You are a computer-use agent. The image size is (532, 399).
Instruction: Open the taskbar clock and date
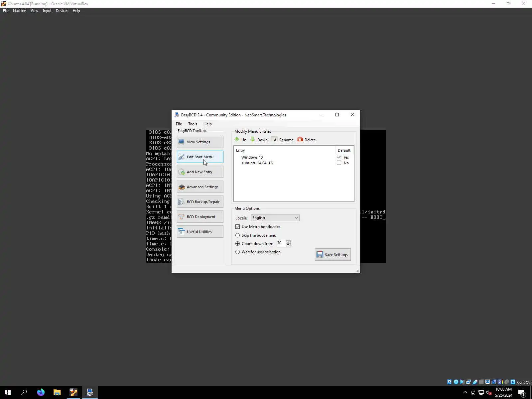(504, 392)
